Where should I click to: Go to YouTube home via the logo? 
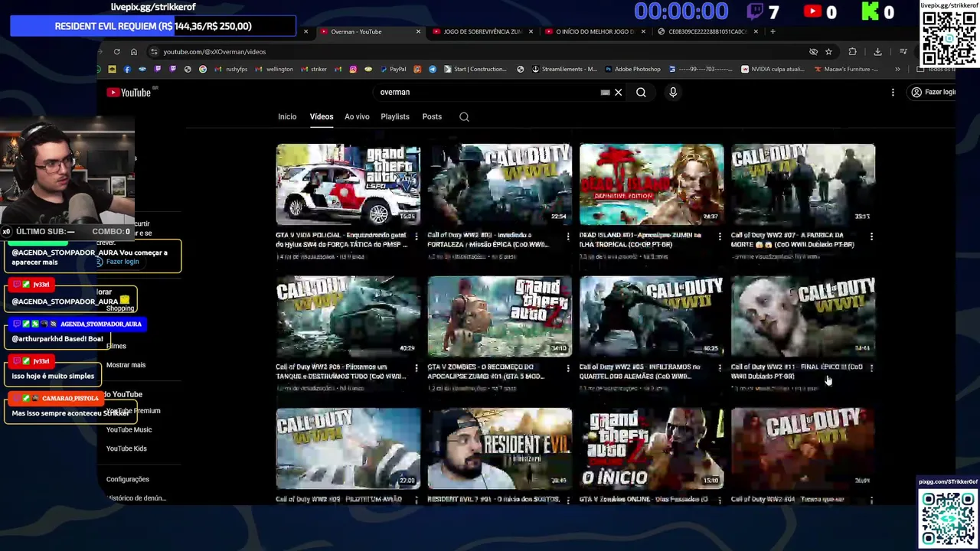[131, 93]
